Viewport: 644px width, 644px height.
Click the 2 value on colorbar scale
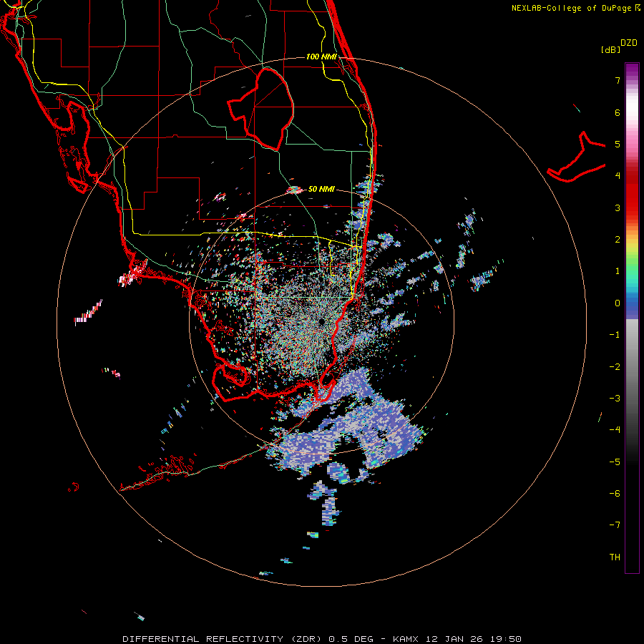618,240
